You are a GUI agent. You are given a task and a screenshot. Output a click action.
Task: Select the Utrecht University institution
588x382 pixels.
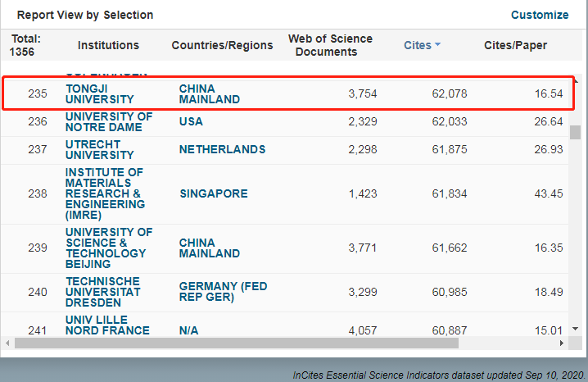(x=99, y=149)
